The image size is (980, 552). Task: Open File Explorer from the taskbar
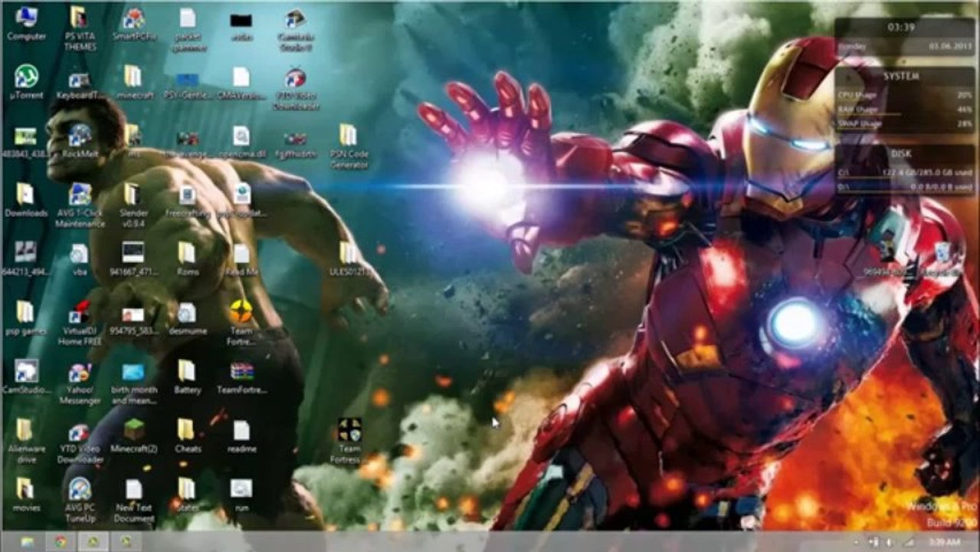28,542
